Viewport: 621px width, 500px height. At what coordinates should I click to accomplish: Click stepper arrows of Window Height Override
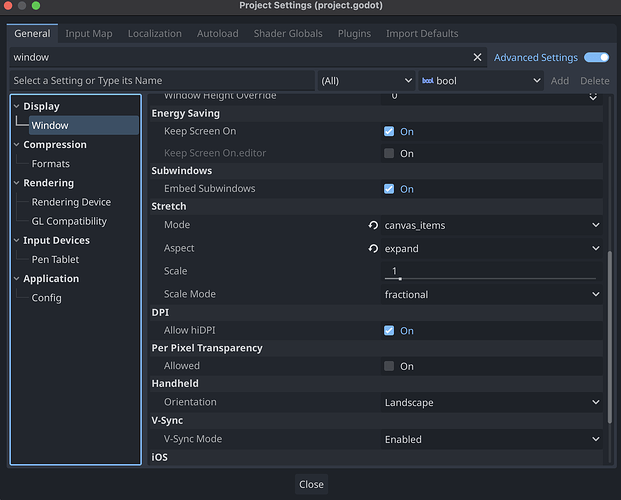[593, 96]
